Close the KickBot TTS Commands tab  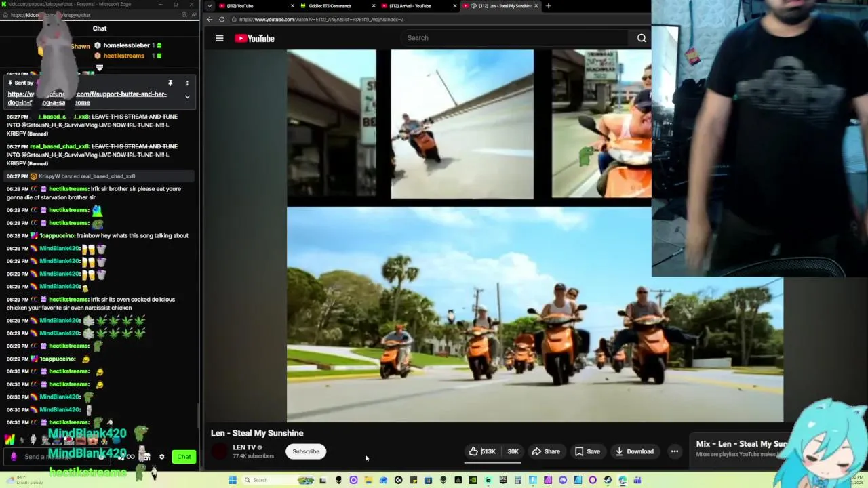point(373,6)
